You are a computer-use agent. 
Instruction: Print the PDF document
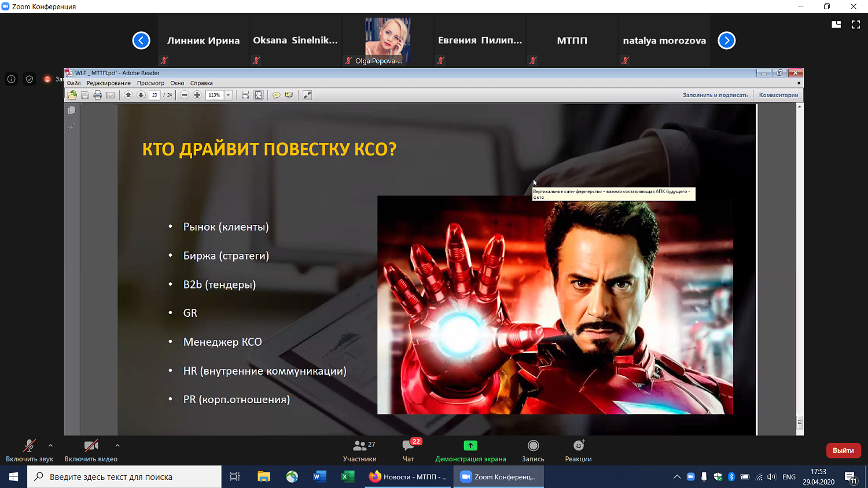pyautogui.click(x=97, y=95)
